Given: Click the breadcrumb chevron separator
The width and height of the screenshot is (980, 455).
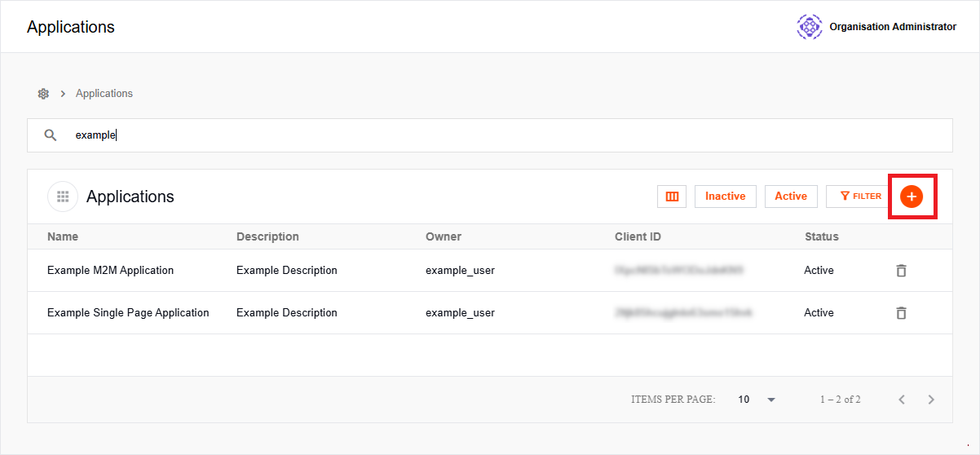Looking at the screenshot, I should [x=63, y=94].
